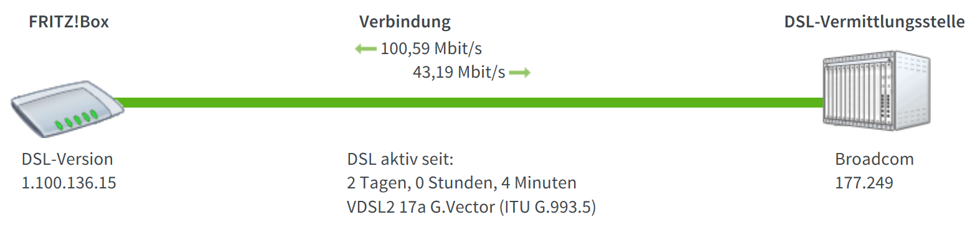Screen dimensions: 980x245
Task: Click the uptime '2 Tagen, 0 Stunden, 4 Minuten'
Action: coord(461,183)
